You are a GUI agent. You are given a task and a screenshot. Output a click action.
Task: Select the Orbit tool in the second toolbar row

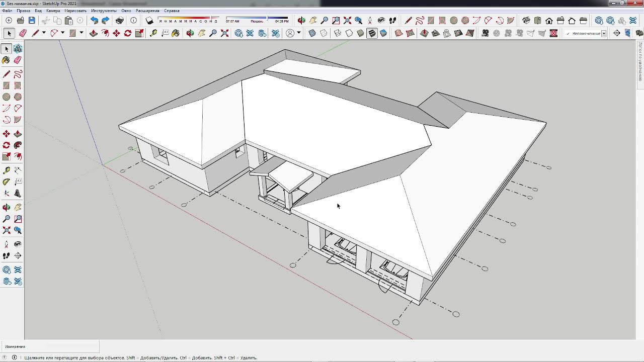click(x=190, y=33)
